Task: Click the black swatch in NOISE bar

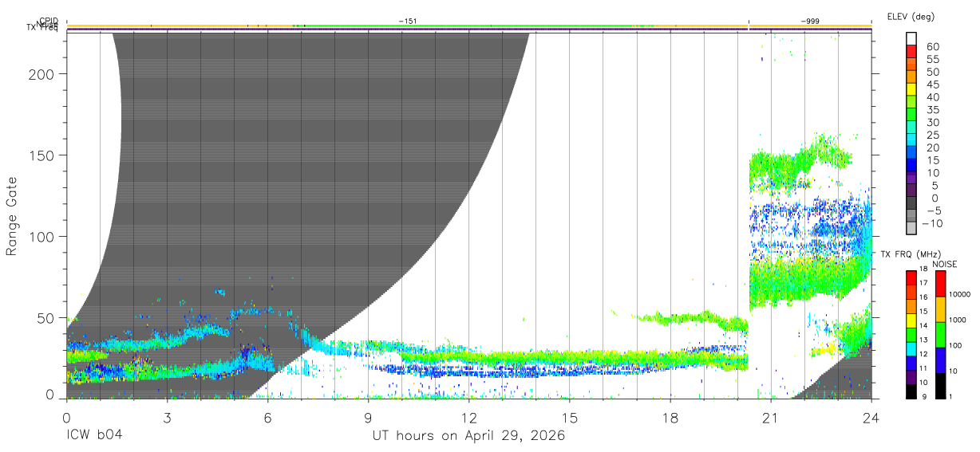Action: pyautogui.click(x=942, y=384)
